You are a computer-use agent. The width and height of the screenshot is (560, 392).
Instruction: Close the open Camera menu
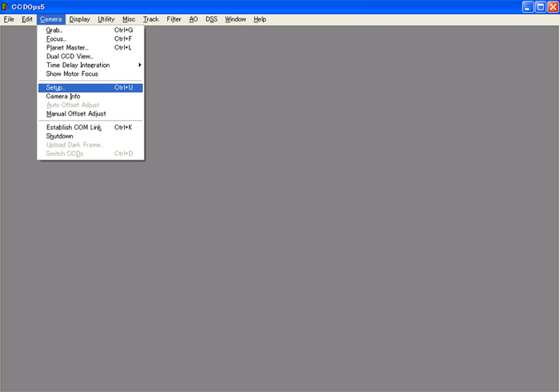[x=50, y=19]
